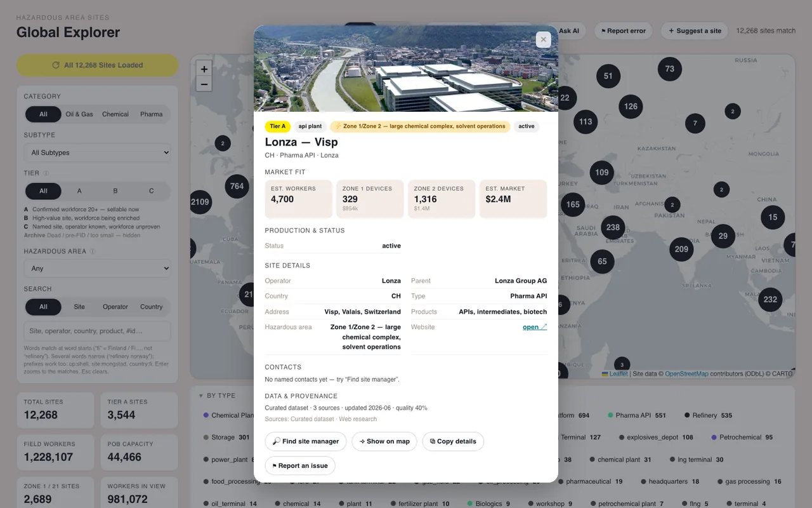Open OpenStreetMap attribution link
This screenshot has width=812, height=508.
pyautogui.click(x=686, y=374)
